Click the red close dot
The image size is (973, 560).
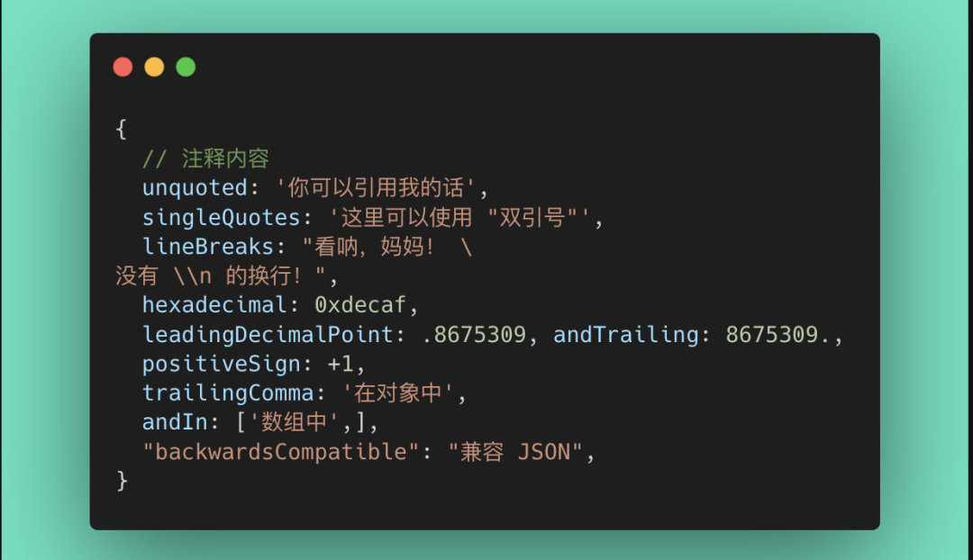(123, 67)
